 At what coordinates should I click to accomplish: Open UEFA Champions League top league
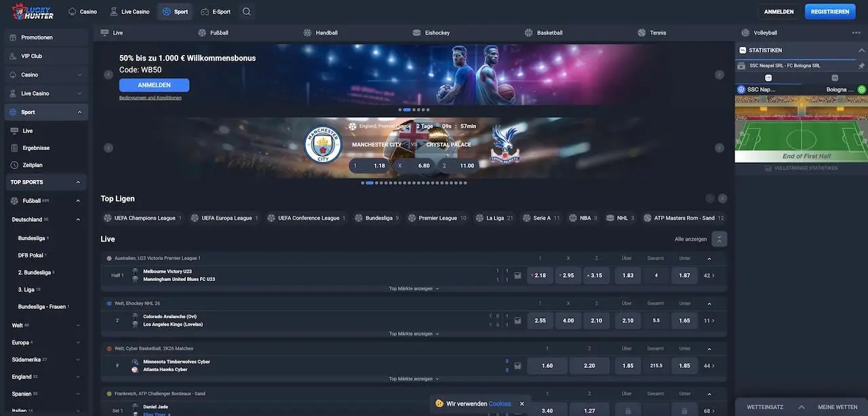click(x=142, y=218)
